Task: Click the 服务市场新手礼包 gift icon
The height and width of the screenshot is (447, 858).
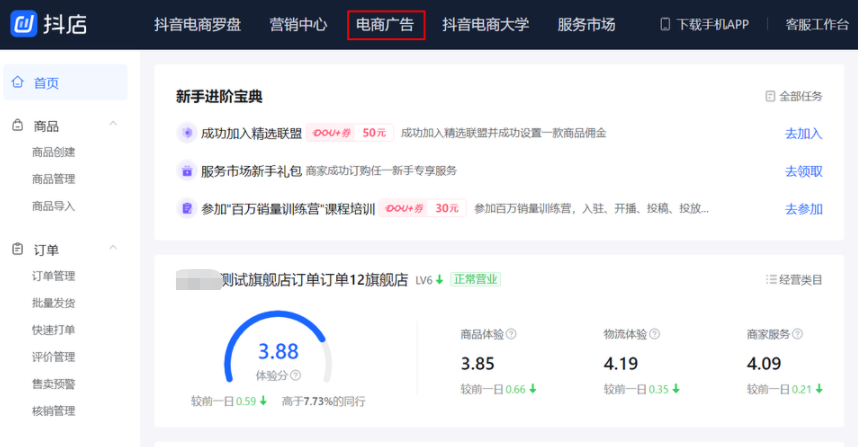Action: (x=187, y=171)
